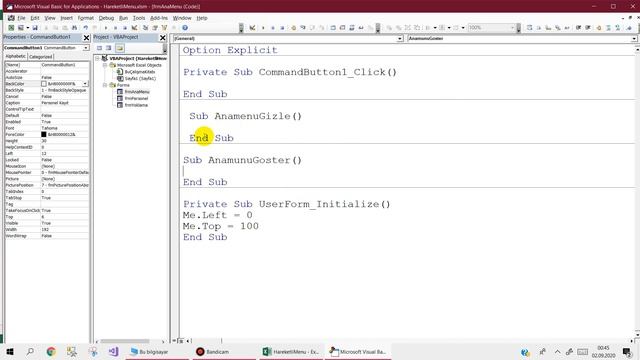This screenshot has width=640, height=360.
Task: Open the 100% zoom combo box
Action: point(491,28)
